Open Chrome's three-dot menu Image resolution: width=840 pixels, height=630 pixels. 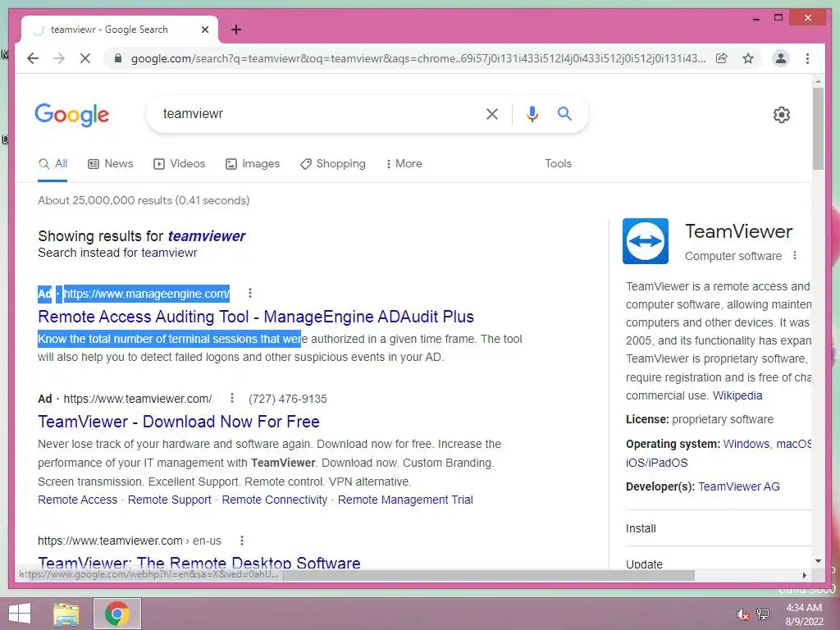tap(807, 58)
